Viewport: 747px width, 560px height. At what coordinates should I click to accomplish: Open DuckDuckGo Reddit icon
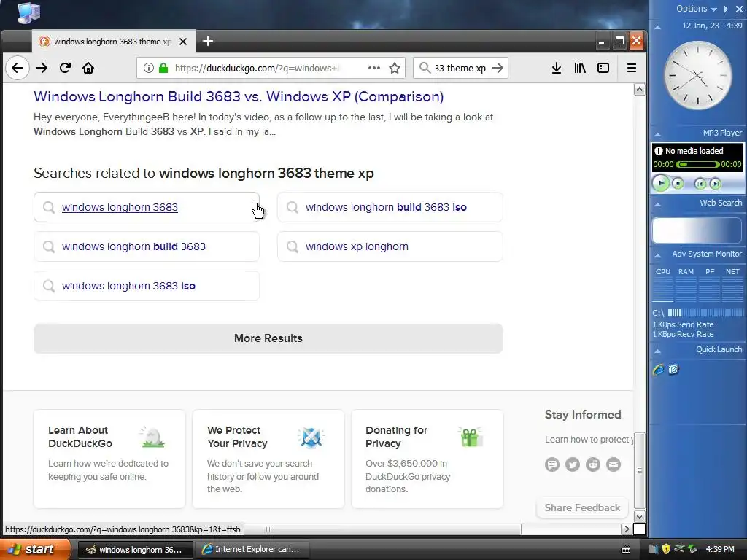[x=593, y=464]
